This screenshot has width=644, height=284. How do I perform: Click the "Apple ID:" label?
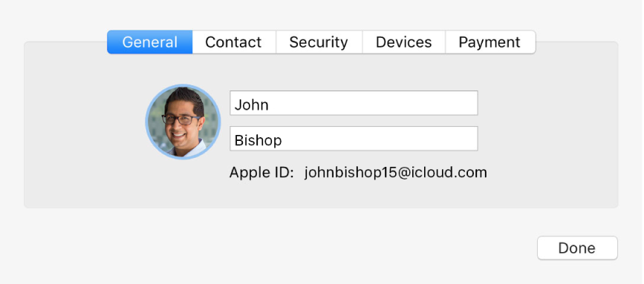pyautogui.click(x=261, y=172)
